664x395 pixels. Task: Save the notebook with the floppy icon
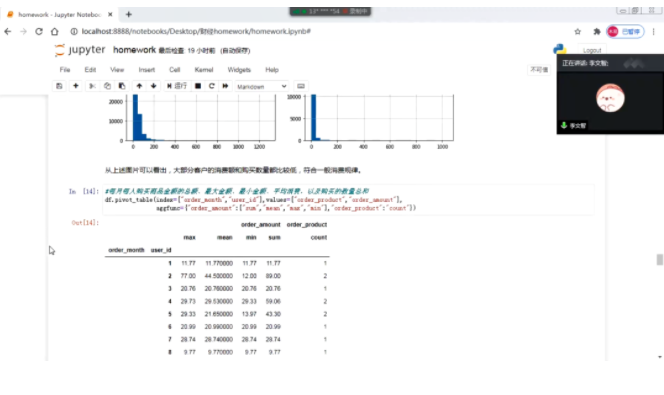click(x=59, y=86)
